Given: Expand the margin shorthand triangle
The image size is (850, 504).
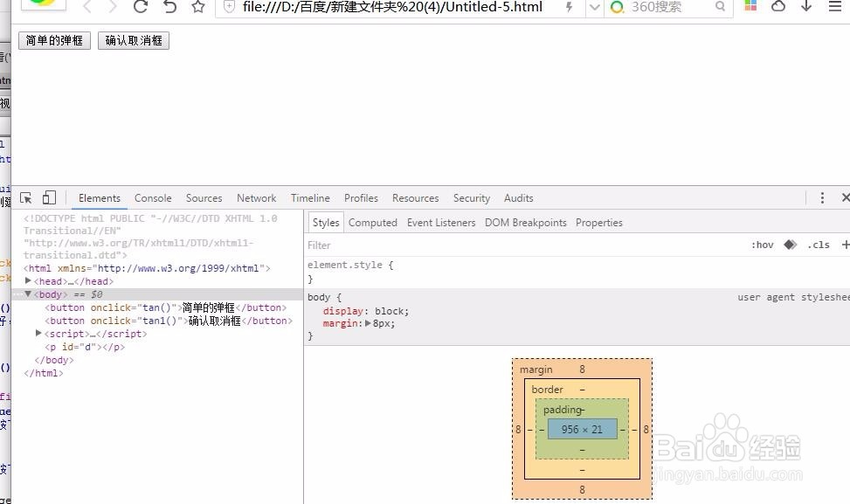Looking at the screenshot, I should coord(368,323).
